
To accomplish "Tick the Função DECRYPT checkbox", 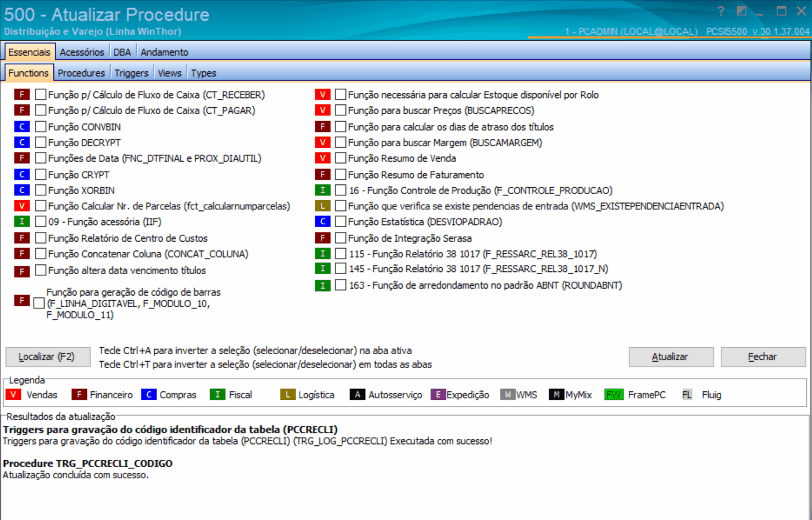I will point(41,142).
